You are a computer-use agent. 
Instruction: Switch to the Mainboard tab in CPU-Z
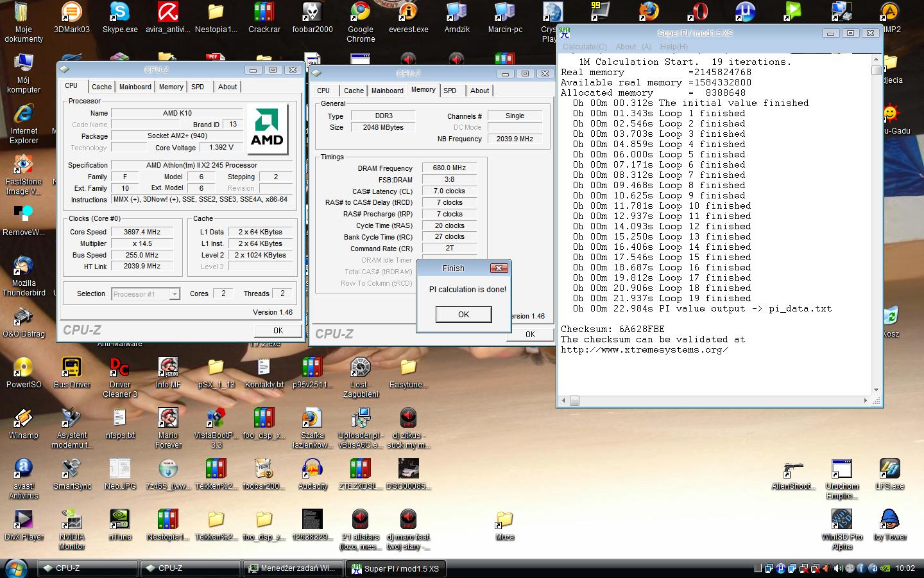coord(135,87)
